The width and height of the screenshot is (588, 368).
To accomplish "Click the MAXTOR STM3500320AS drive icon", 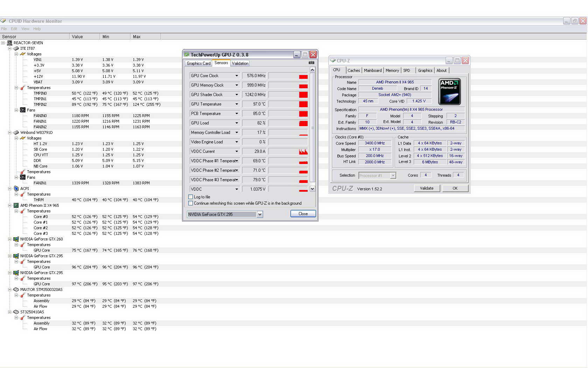I will pyautogui.click(x=16, y=289).
